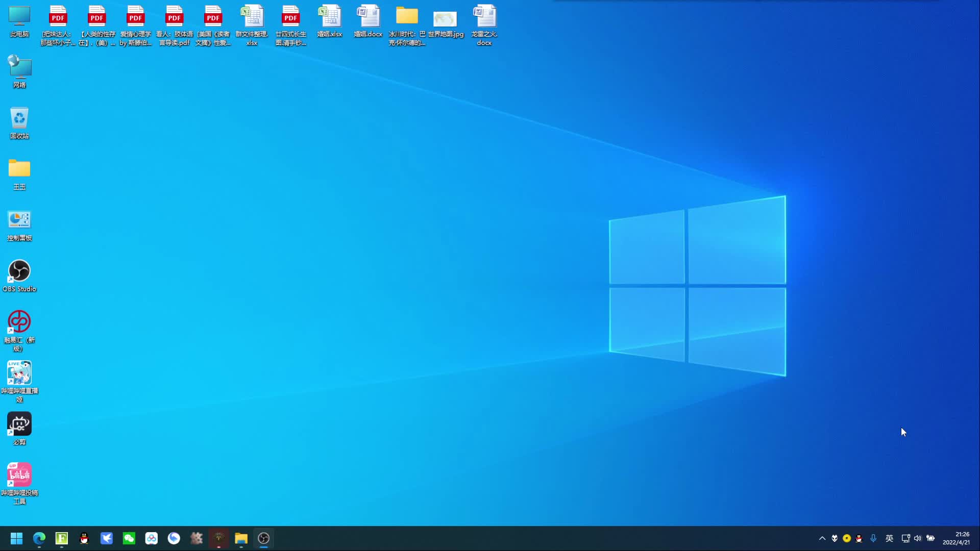Screen dimensions: 980x551
Task: Open the blue bird app in taskbar
Action: [x=107, y=538]
